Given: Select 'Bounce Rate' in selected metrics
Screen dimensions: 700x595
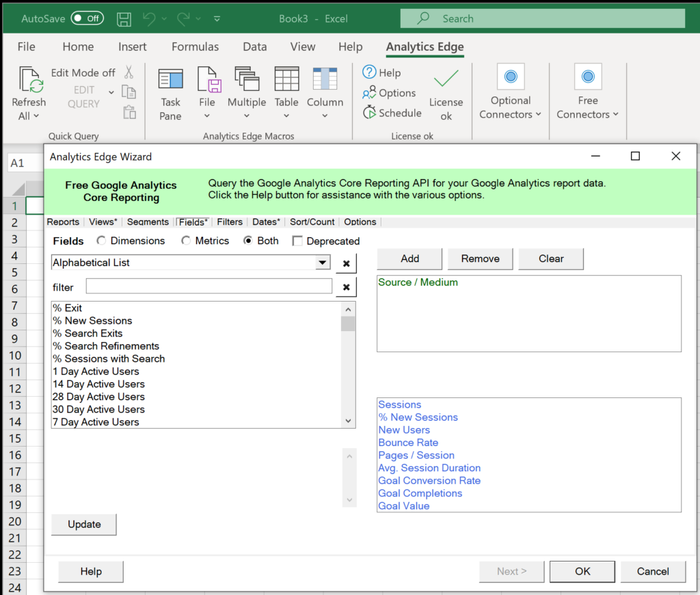Looking at the screenshot, I should (x=408, y=442).
